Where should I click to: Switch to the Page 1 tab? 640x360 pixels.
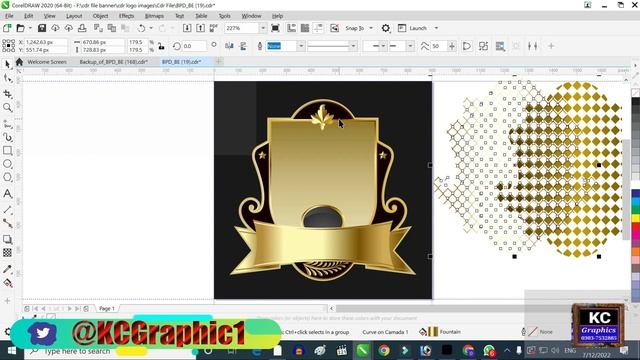coord(107,309)
